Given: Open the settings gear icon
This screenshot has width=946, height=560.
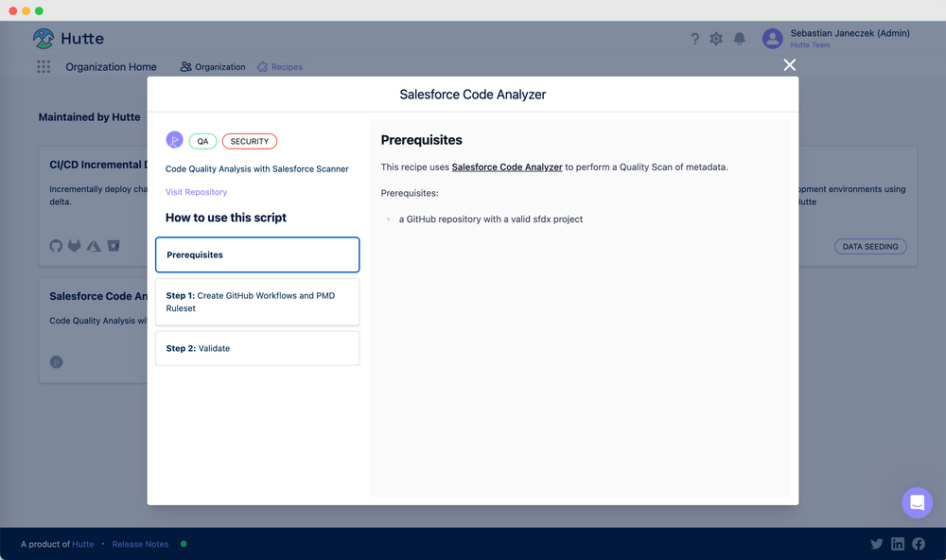Looking at the screenshot, I should click(x=716, y=39).
